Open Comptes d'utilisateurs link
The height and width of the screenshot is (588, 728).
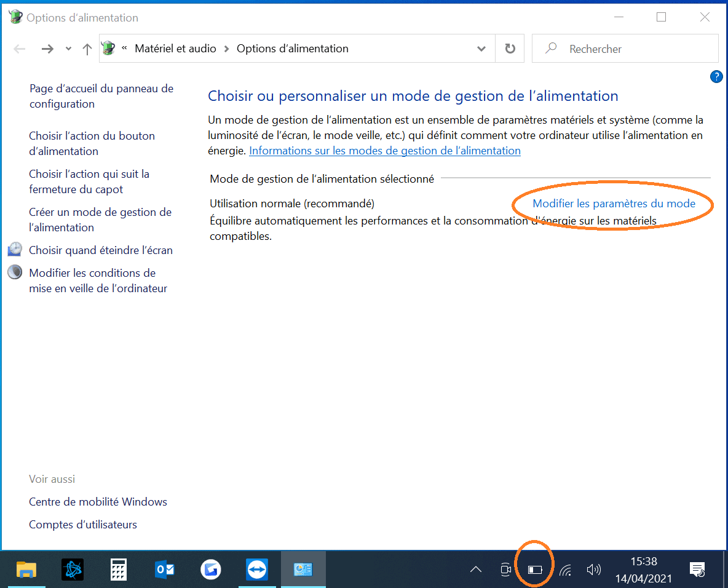(x=83, y=525)
